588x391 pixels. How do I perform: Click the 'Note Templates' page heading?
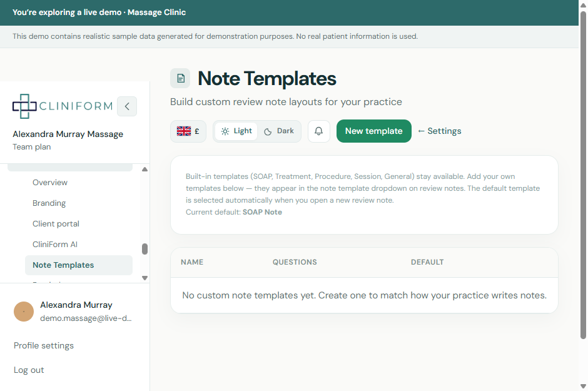click(x=267, y=79)
